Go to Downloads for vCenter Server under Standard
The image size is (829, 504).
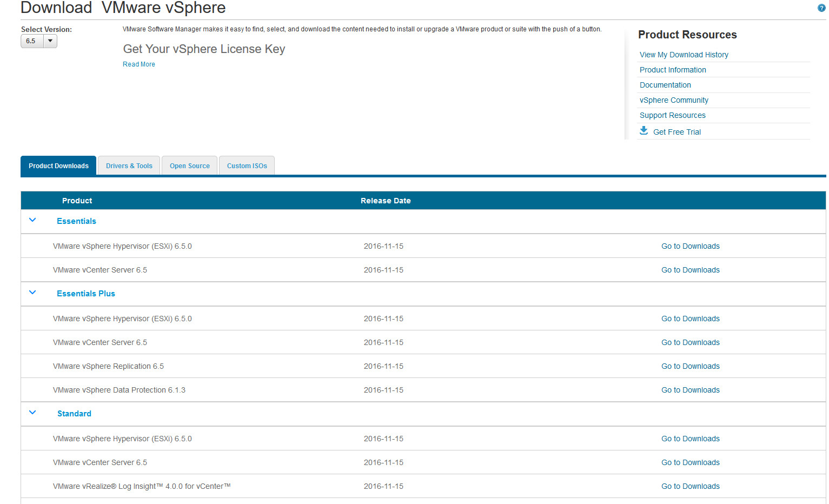691,462
